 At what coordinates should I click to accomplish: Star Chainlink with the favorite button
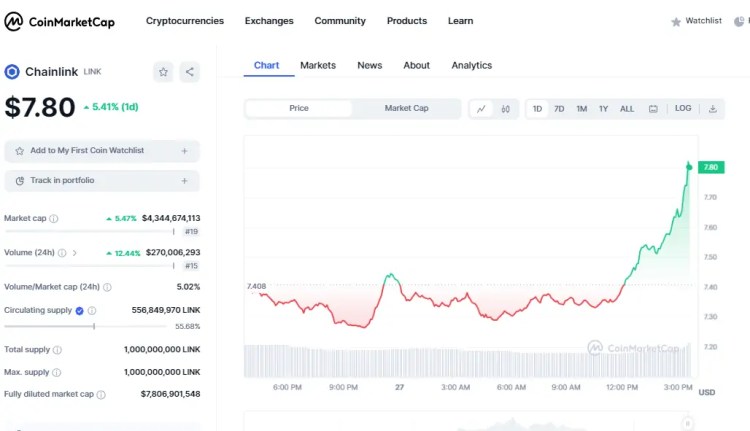(x=163, y=72)
